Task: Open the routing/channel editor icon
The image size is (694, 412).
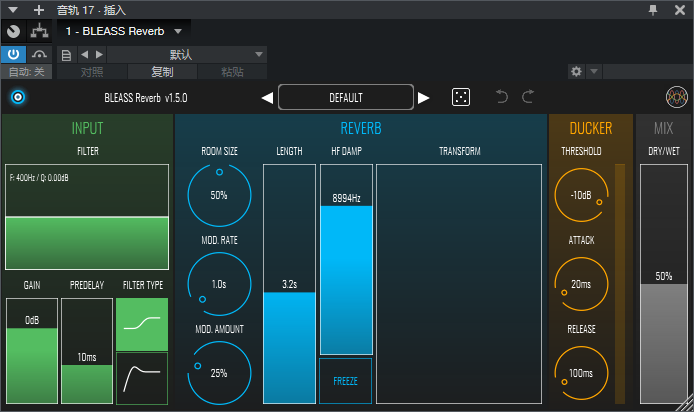Action: pos(39,31)
